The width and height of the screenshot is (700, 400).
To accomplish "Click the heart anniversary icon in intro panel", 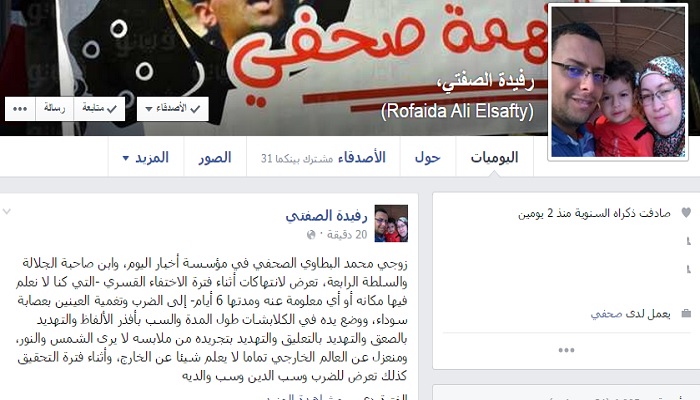I will 686,213.
